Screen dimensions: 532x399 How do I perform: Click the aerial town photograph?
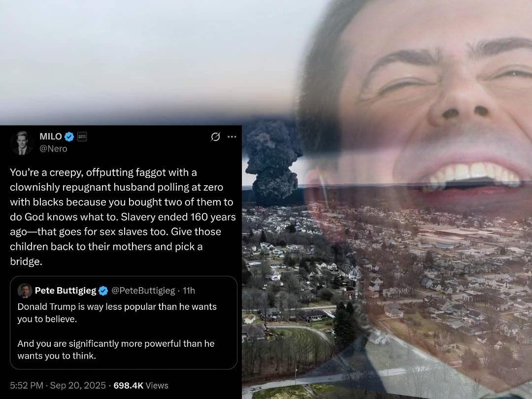tap(387, 292)
